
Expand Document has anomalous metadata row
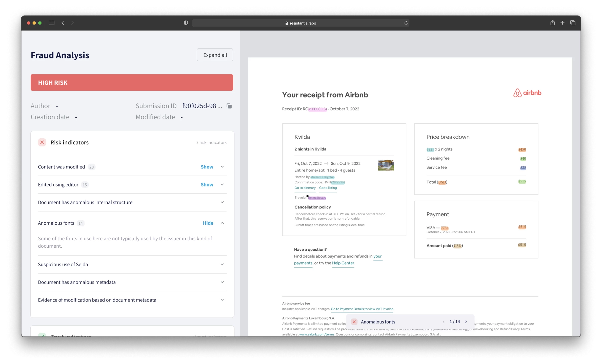[132, 282]
